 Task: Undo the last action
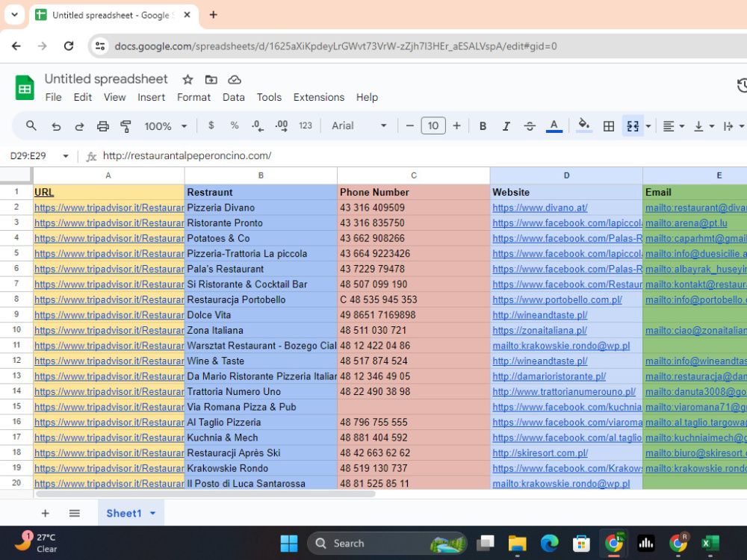[x=56, y=126]
